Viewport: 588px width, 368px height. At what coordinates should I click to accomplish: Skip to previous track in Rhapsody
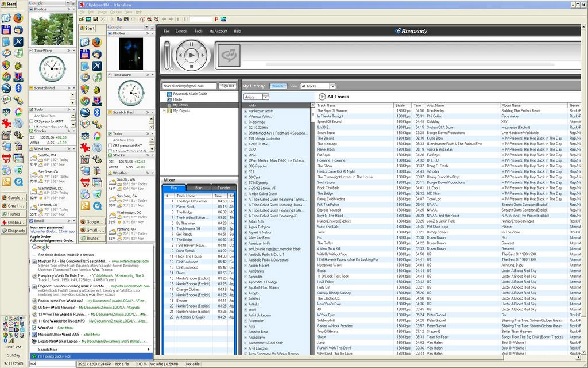(180, 55)
